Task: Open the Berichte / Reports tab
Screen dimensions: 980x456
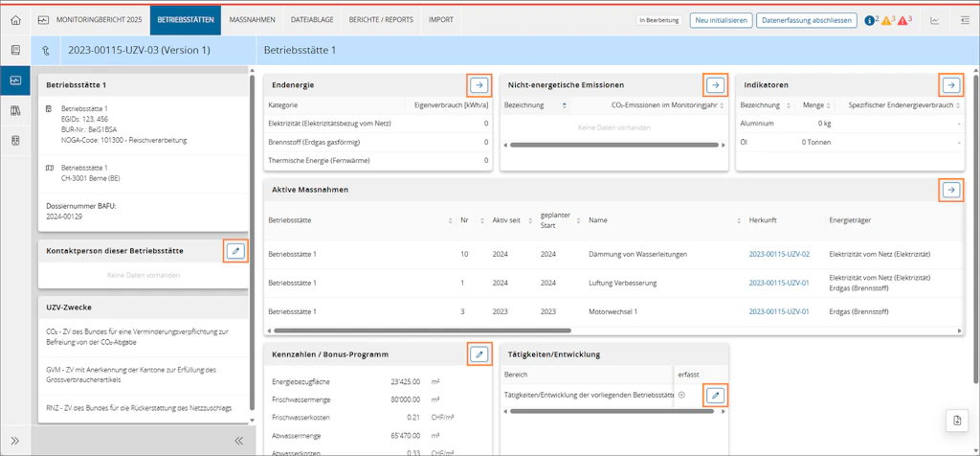Action: (381, 20)
